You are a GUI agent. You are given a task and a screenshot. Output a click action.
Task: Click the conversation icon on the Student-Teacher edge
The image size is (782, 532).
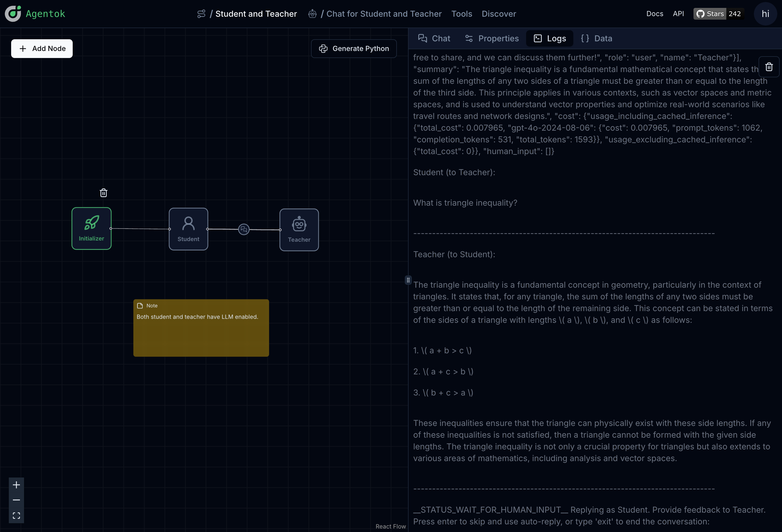coord(244,229)
